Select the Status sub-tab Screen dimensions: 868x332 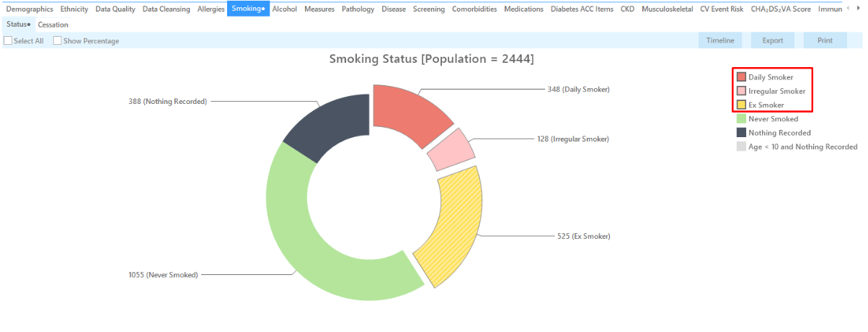18,25
